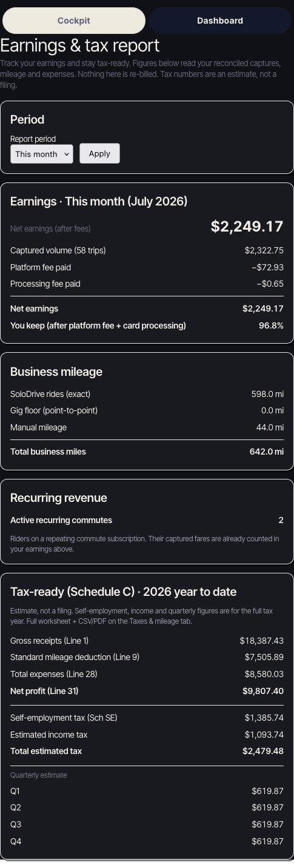
Task: Select the Captured volume (58 trips) row label
Action: 58,250
